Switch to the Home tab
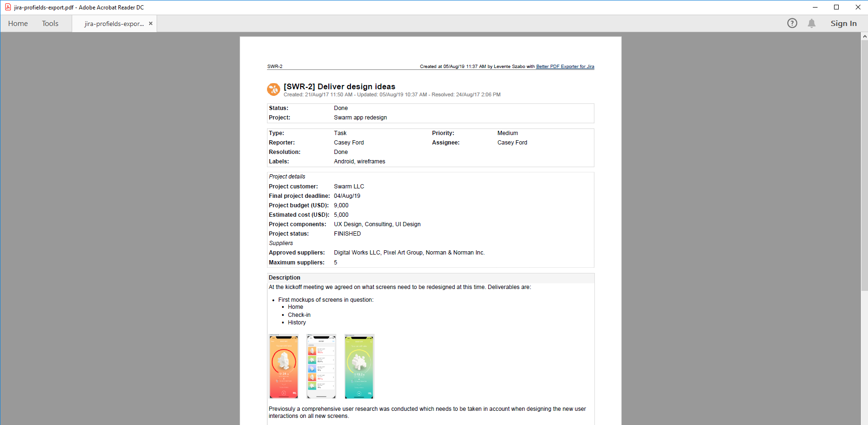The height and width of the screenshot is (425, 868). 18,24
